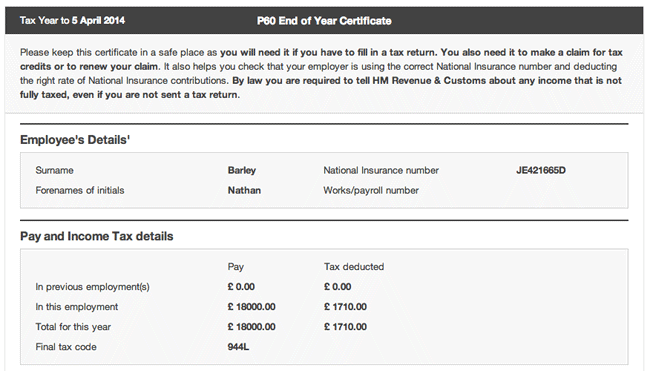
Task: Click the Pay and Income Tax details heading
Action: [x=97, y=236]
